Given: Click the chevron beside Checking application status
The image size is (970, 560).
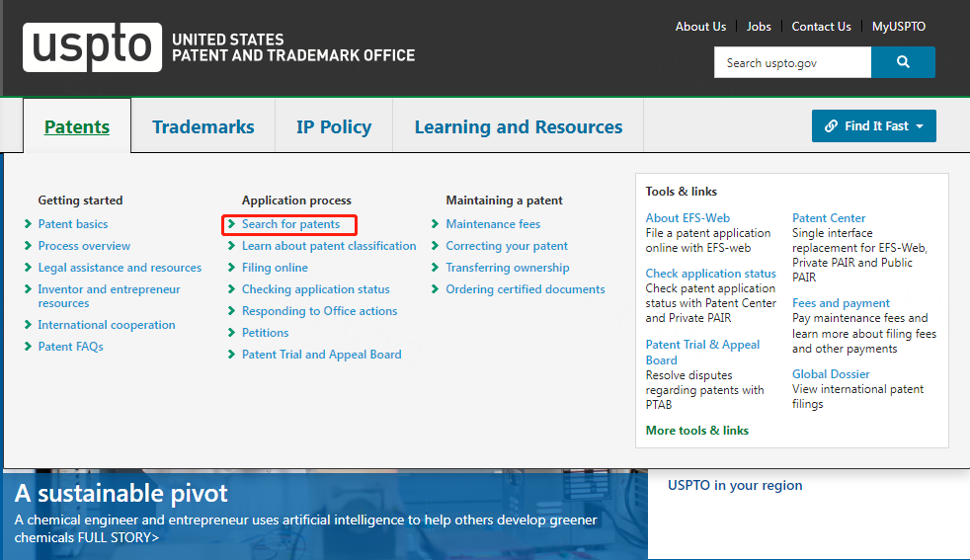Looking at the screenshot, I should click(231, 289).
